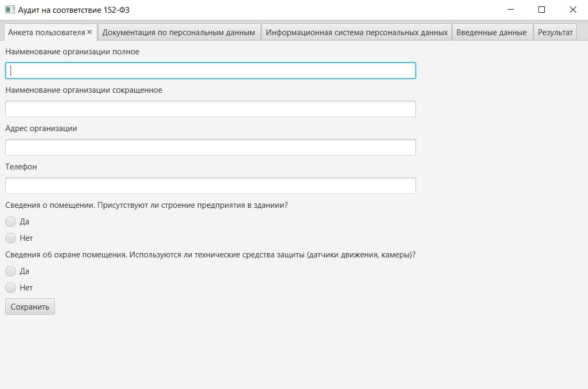The image size is (588, 389).
Task: Close the Аудит на соответствие window
Action: [573, 10]
